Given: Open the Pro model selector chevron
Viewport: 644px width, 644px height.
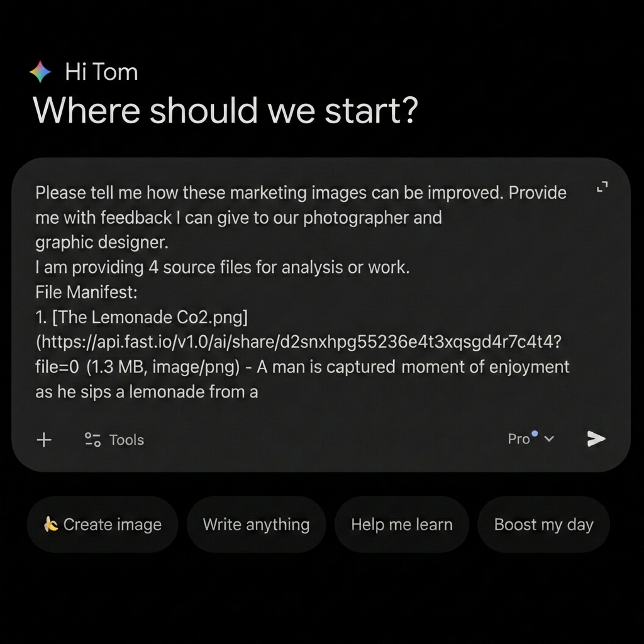Looking at the screenshot, I should click(549, 440).
